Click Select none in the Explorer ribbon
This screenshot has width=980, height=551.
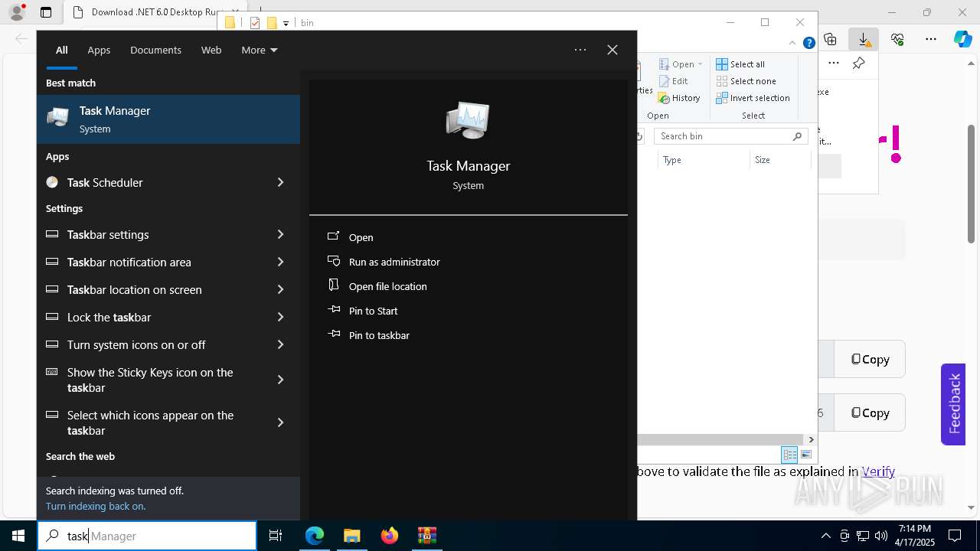click(746, 81)
